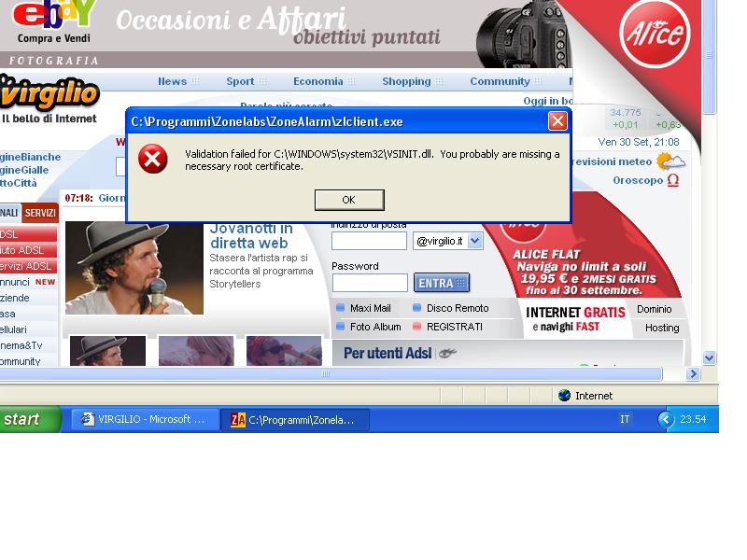Click the taskbar clock showing 23.54

click(x=693, y=419)
